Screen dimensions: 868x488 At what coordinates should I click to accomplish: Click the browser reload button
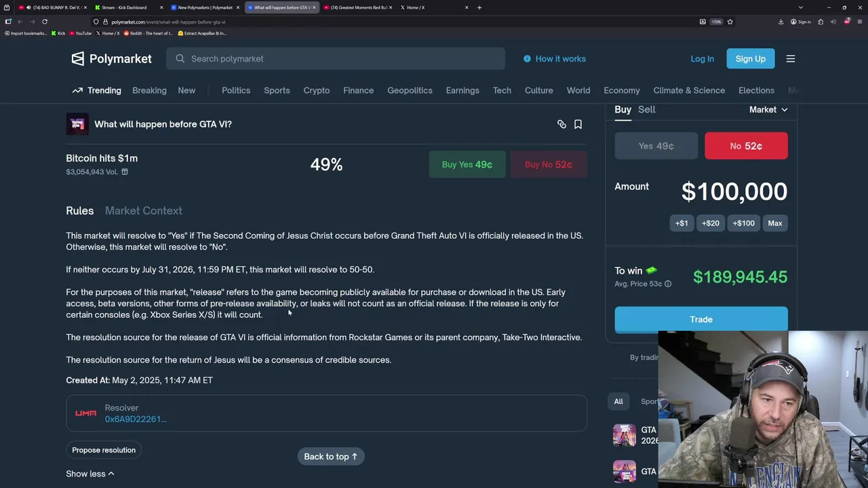pos(45,22)
